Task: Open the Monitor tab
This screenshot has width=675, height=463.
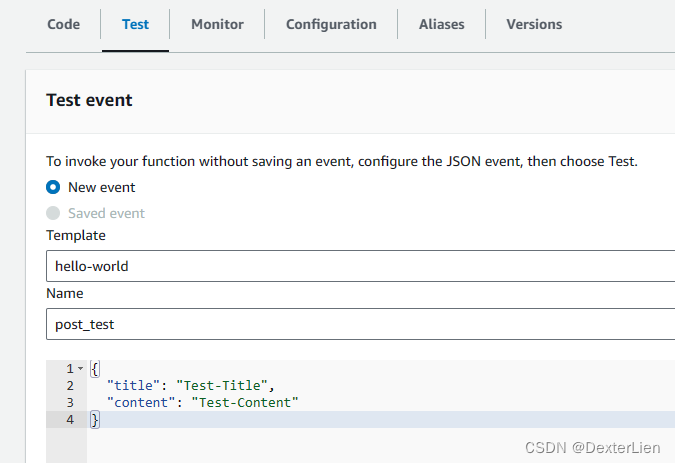Action: [217, 24]
